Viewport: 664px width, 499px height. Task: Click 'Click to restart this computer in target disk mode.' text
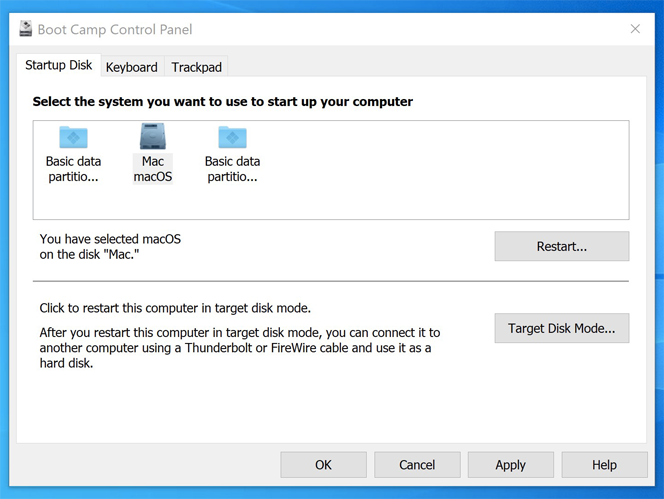click(175, 308)
